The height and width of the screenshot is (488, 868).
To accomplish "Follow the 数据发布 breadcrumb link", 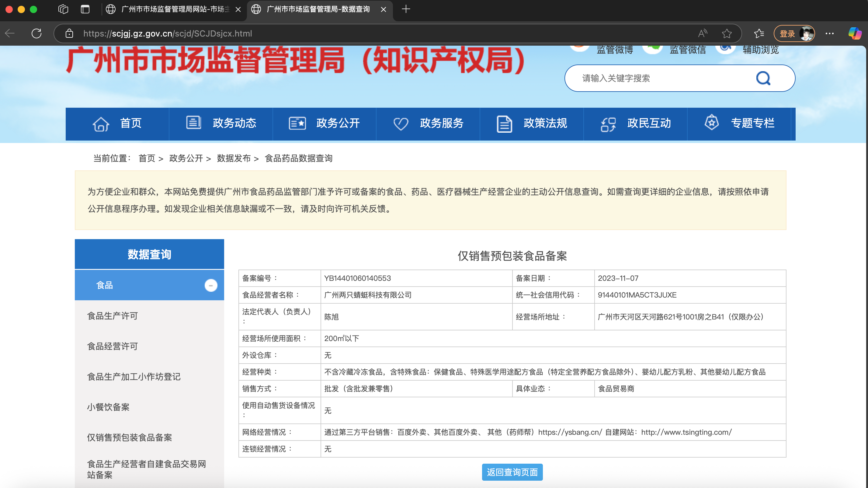I will [234, 158].
